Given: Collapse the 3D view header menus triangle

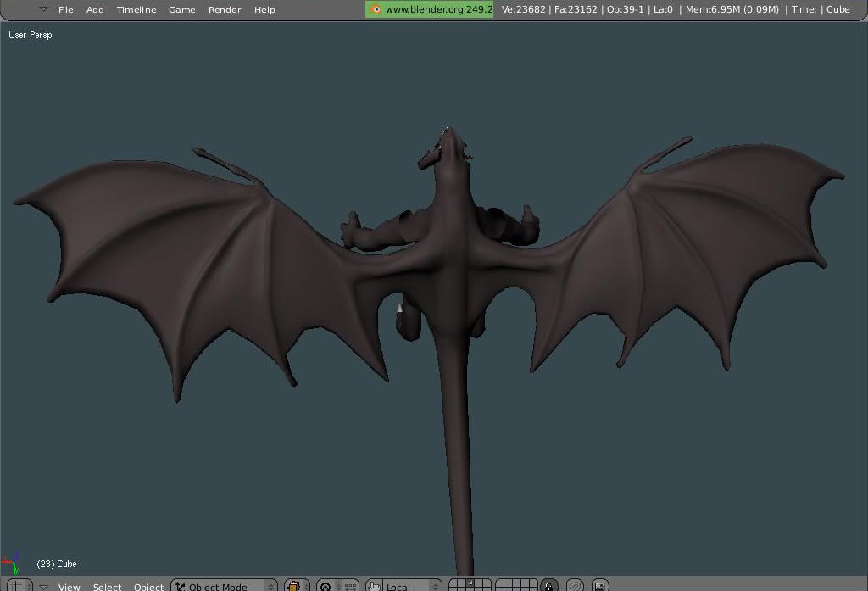Looking at the screenshot, I should coord(43,587).
